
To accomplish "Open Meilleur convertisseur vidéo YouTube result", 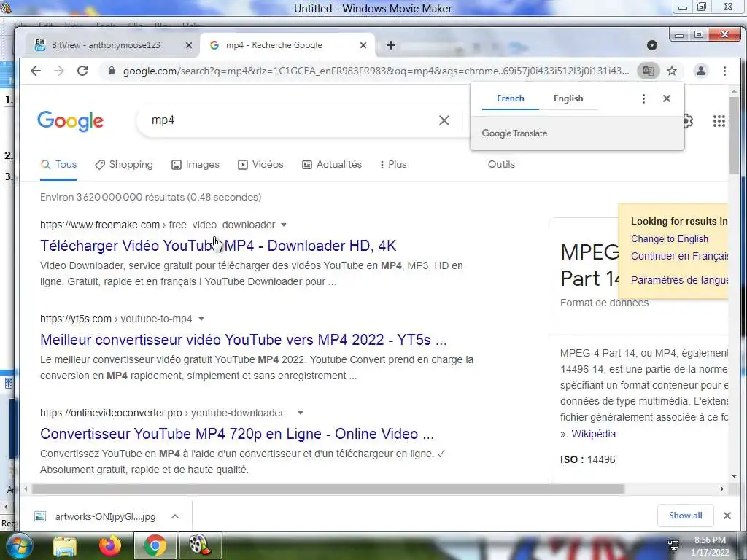I will pos(244,340).
